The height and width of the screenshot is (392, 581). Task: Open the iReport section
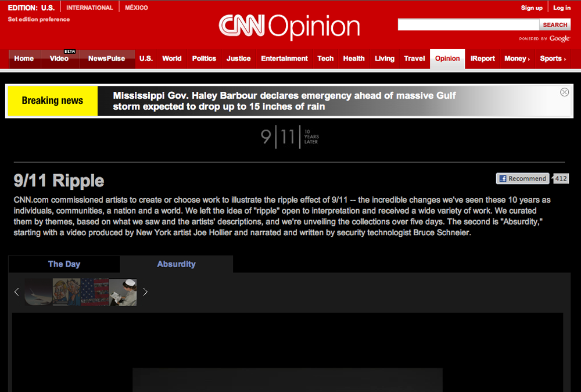(482, 59)
